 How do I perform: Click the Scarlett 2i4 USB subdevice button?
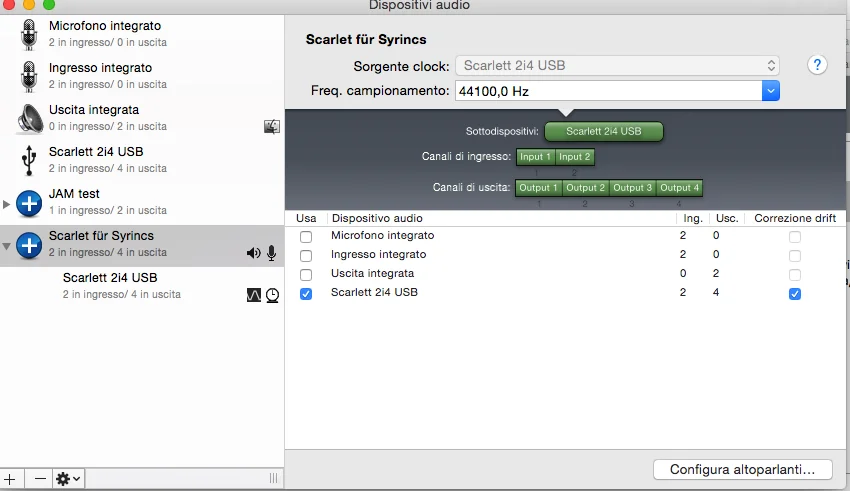click(604, 131)
